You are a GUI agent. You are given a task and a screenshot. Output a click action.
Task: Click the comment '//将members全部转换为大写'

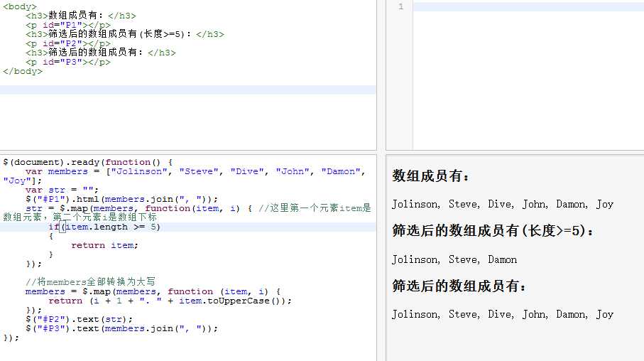(90, 281)
